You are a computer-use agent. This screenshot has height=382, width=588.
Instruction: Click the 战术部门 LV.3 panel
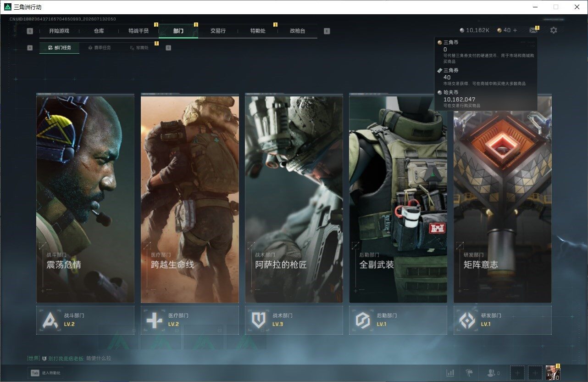point(294,320)
